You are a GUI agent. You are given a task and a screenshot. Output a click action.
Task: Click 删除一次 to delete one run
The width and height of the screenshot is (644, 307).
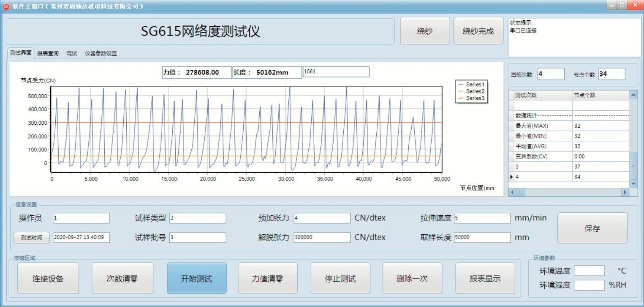(x=412, y=278)
